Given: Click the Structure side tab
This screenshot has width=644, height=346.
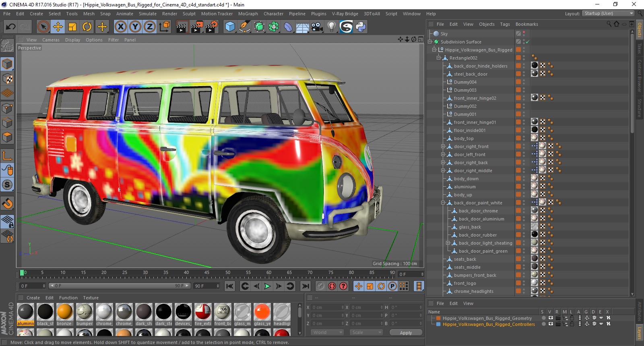Looking at the screenshot, I should tap(640, 108).
